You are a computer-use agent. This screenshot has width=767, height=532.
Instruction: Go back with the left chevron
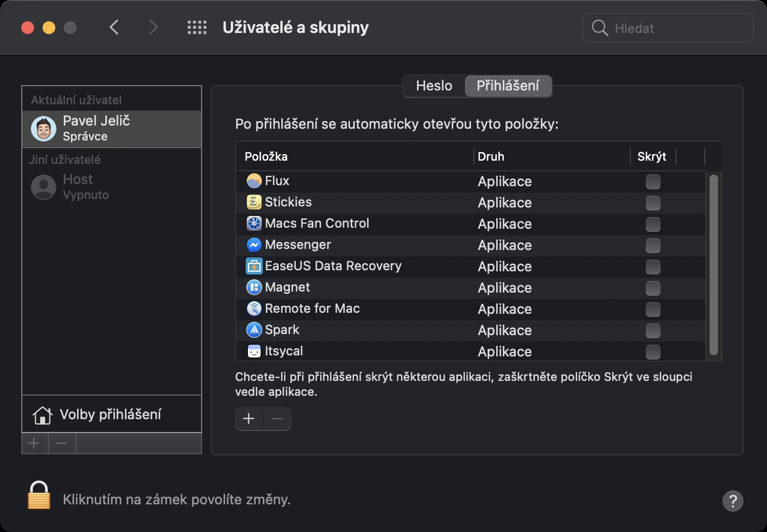pyautogui.click(x=114, y=28)
